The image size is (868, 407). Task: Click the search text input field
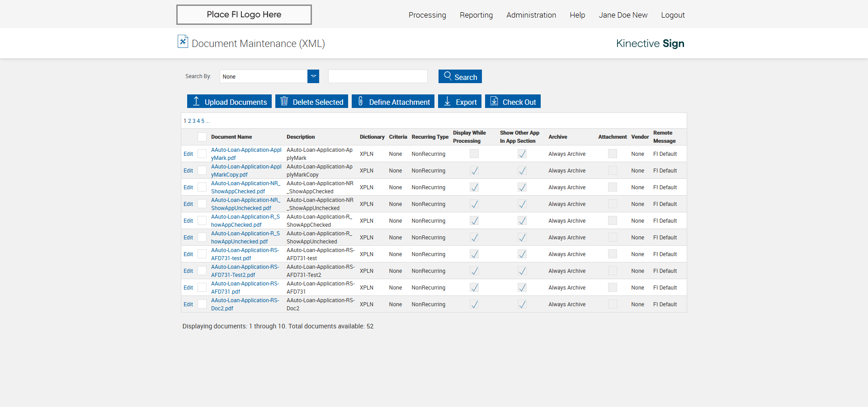pos(377,76)
